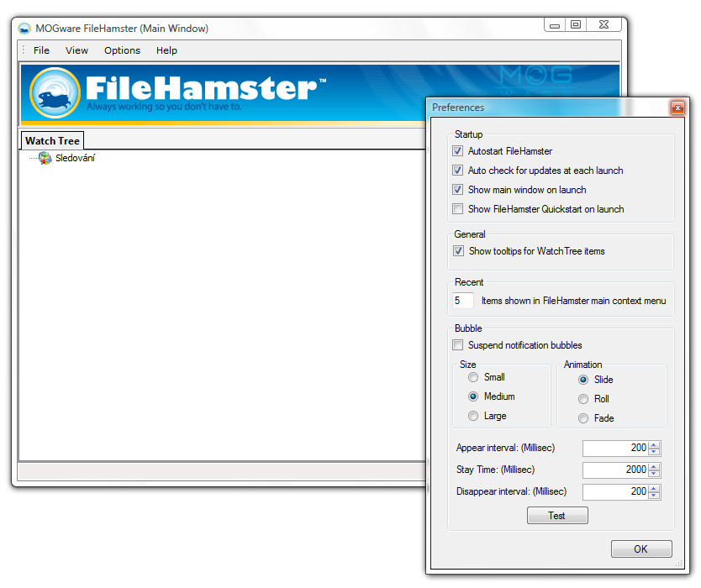Click the Appear interval (Millisec) label

point(506,448)
